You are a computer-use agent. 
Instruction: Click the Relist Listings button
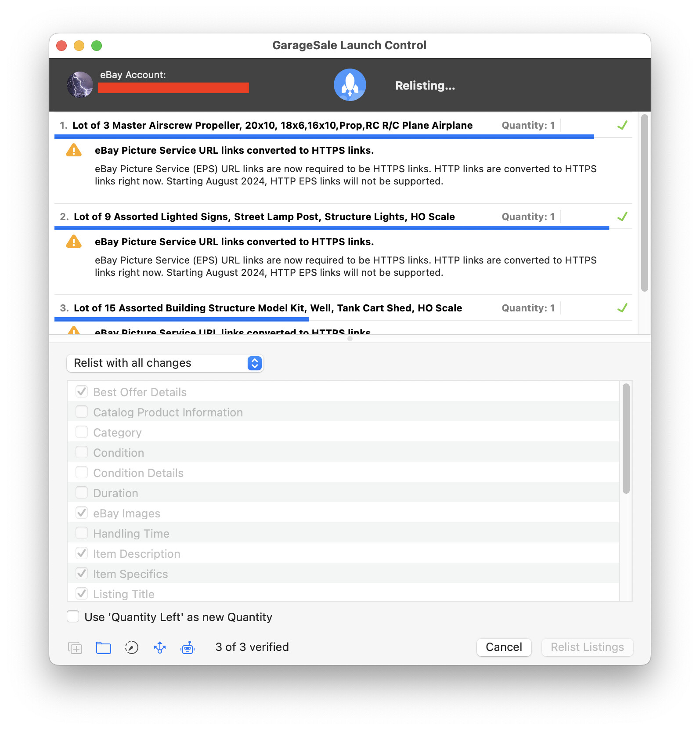pos(587,647)
